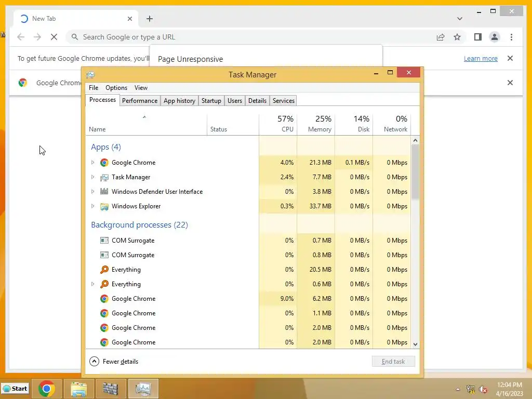The width and height of the screenshot is (532, 399).
Task: Dismiss the Google Chrome default browser bar
Action: pyautogui.click(x=510, y=83)
